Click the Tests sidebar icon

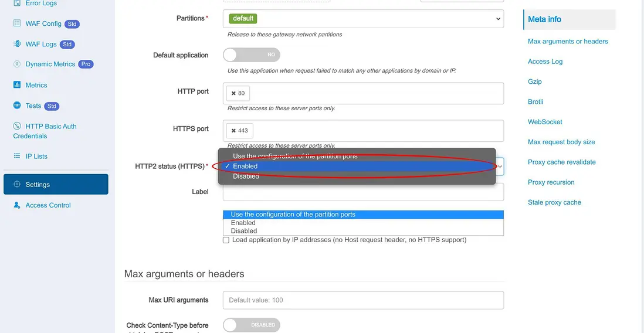point(16,106)
